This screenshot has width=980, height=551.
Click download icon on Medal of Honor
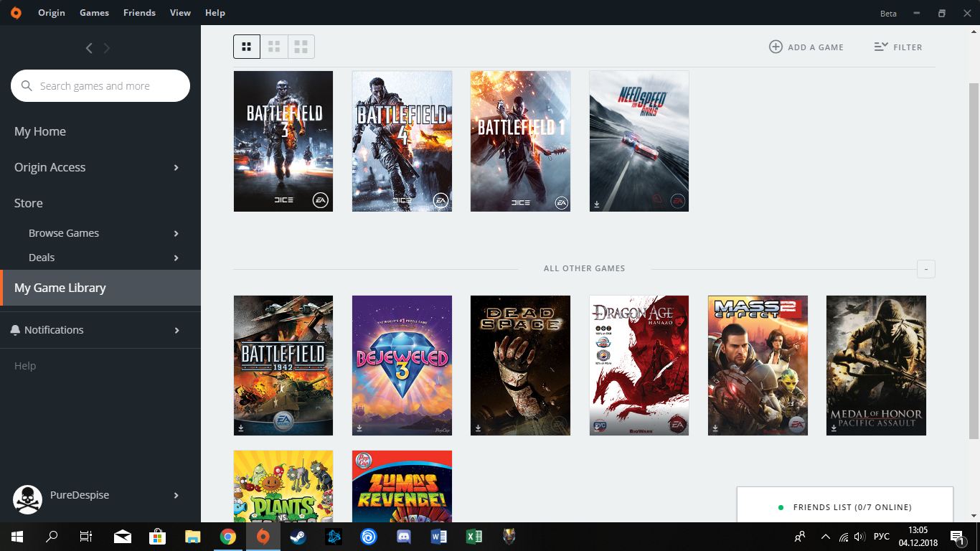[x=834, y=428]
